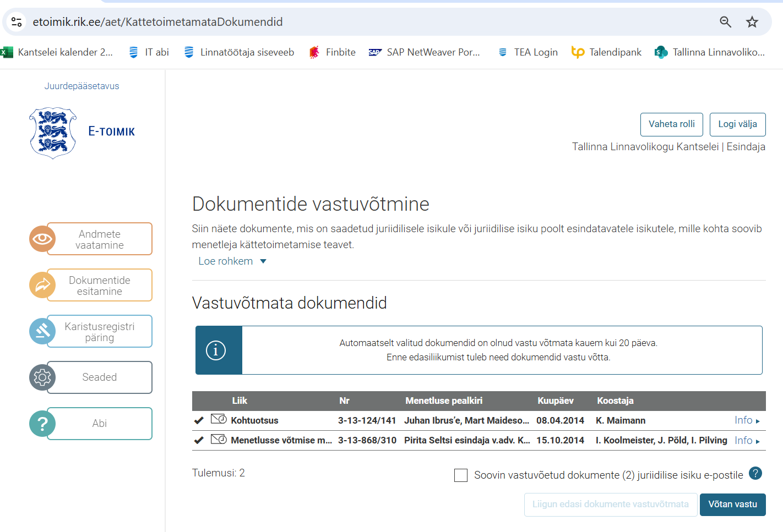
Task: Click the share arrow icon for Dokumentide esitamine
Action: (x=42, y=285)
